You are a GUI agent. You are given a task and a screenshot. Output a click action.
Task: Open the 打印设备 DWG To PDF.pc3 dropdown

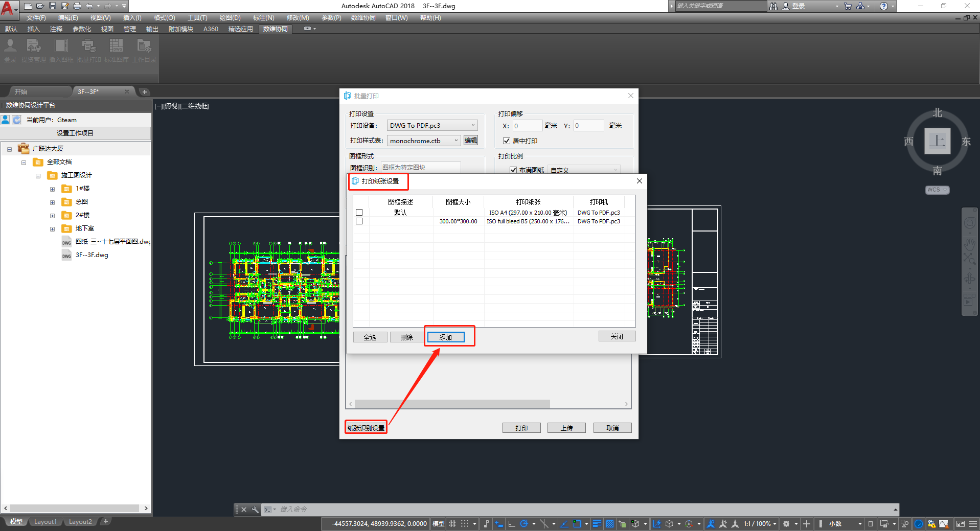(x=432, y=125)
